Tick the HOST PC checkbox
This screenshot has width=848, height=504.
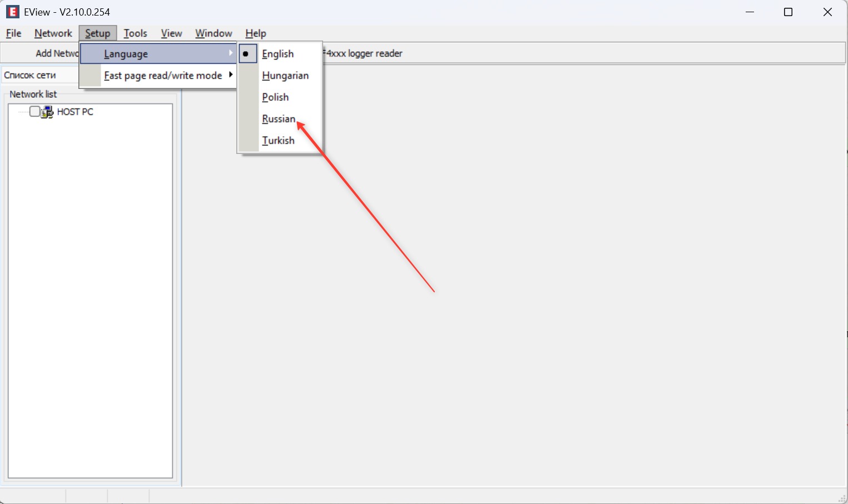(x=34, y=112)
